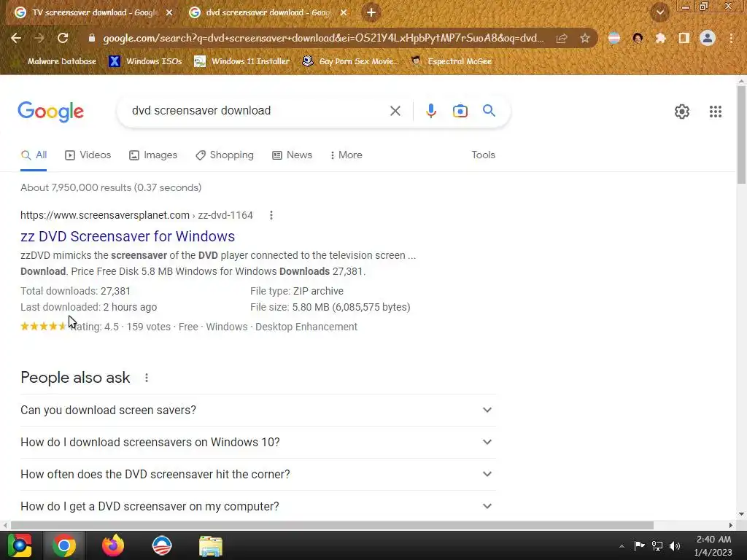The image size is (747, 560).
Task: Open Google quick settings gear
Action: pyautogui.click(x=682, y=112)
